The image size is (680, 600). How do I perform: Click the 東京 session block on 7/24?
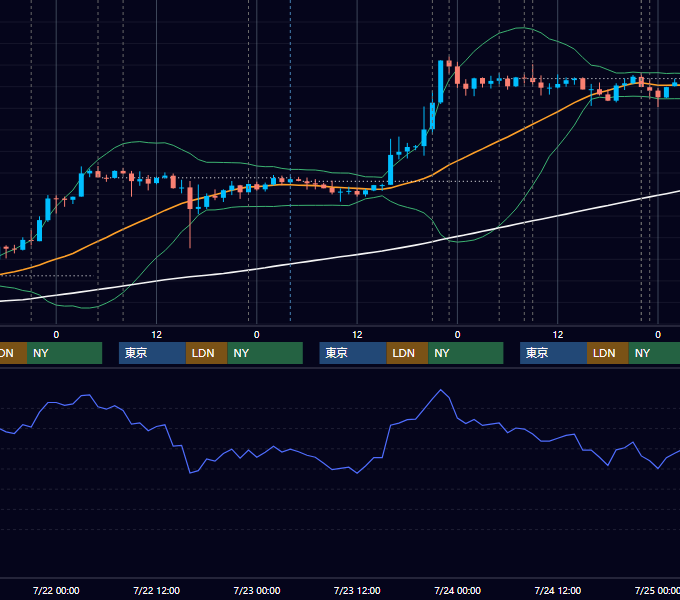pyautogui.click(x=553, y=353)
